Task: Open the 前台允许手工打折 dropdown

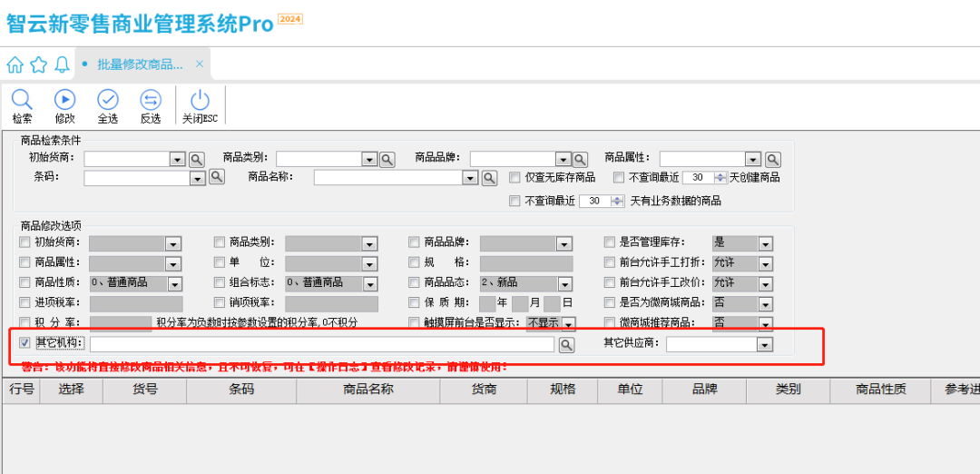Action: tap(765, 263)
